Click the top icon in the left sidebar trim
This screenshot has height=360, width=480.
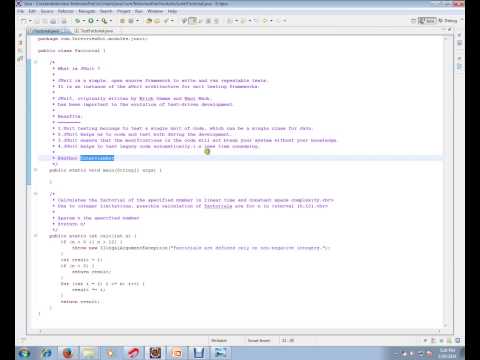[x=21, y=36]
